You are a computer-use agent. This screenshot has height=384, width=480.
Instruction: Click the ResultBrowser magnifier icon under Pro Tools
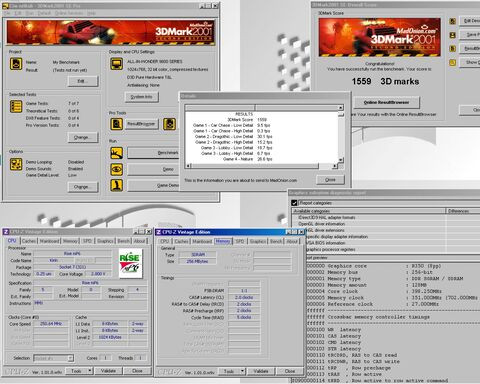coord(116,124)
